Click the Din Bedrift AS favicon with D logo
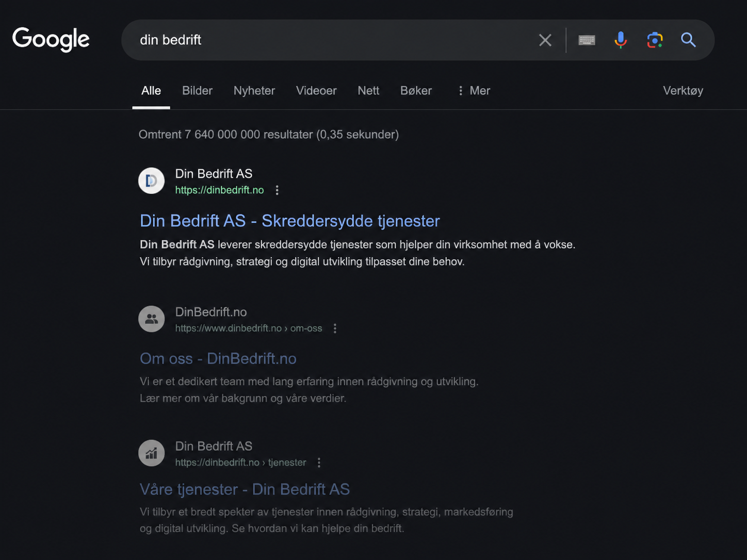Screen dimensions: 747x560 (x=152, y=180)
